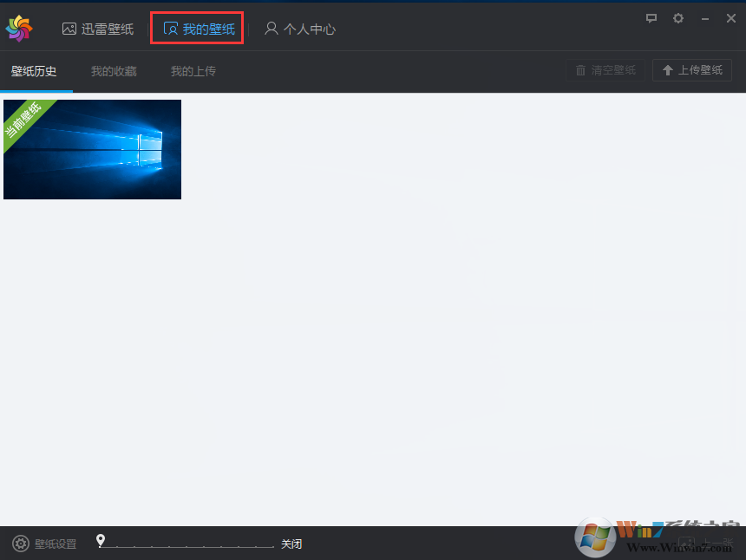The image size is (746, 560).
Task: Switch to 我的壁纸 tab
Action: click(199, 29)
